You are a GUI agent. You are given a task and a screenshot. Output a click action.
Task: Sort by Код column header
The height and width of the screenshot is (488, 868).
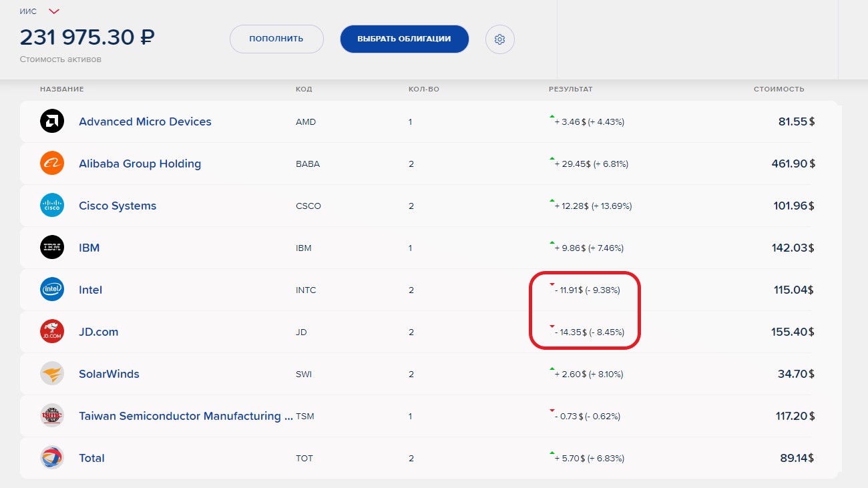point(304,89)
